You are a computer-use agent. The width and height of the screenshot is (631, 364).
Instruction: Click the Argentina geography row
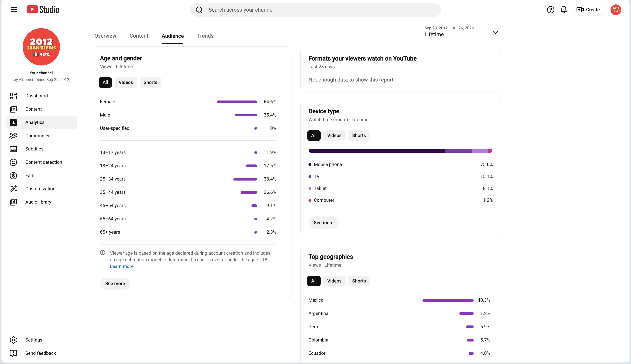pos(399,313)
